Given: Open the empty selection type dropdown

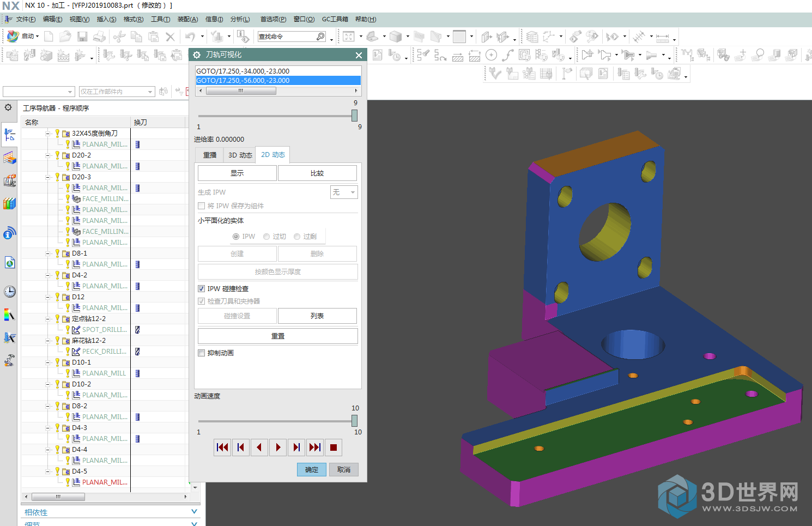Looking at the screenshot, I should point(38,92).
